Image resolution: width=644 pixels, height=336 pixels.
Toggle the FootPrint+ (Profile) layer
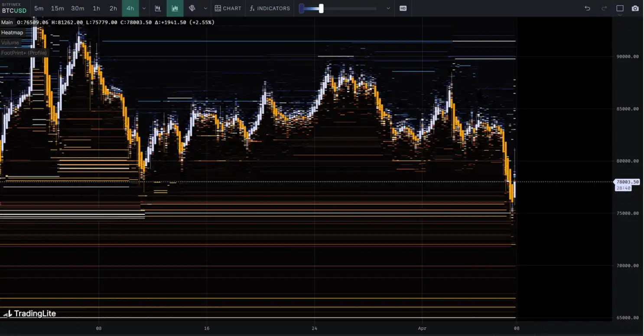pos(24,53)
